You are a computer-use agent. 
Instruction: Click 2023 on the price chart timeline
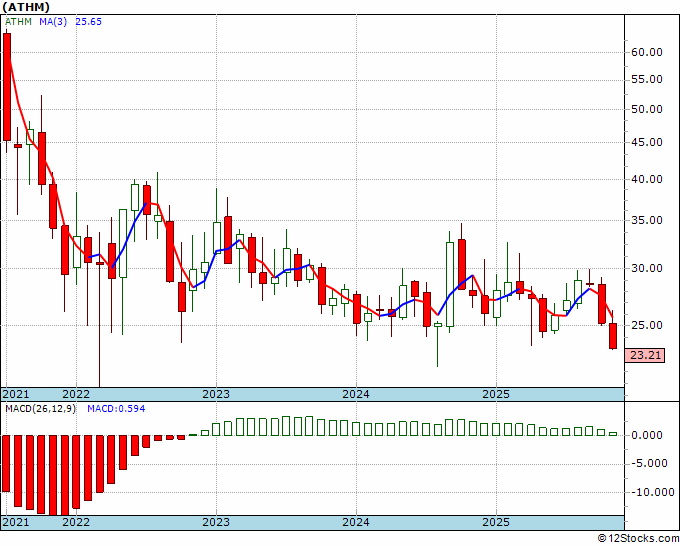tap(216, 394)
